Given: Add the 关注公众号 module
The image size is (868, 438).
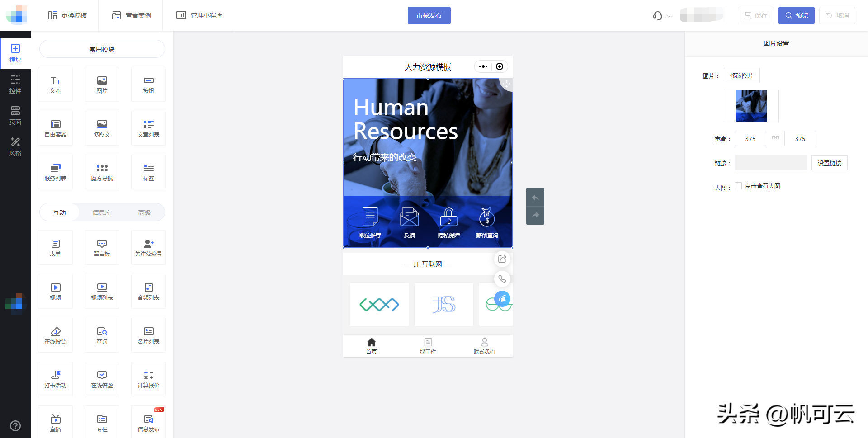Looking at the screenshot, I should [148, 248].
